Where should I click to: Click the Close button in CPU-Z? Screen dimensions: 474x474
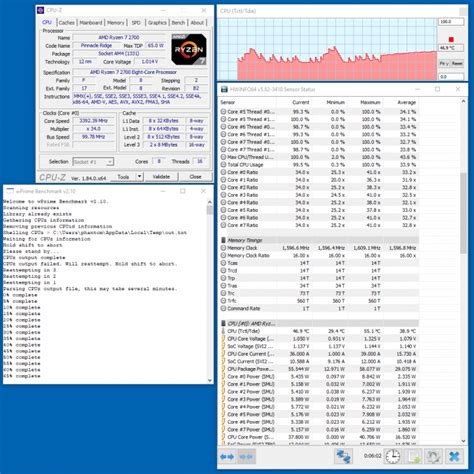195,177
